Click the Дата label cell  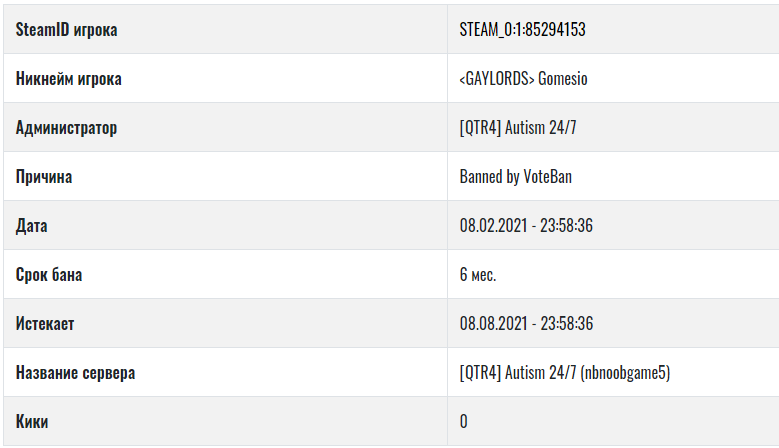coord(226,225)
